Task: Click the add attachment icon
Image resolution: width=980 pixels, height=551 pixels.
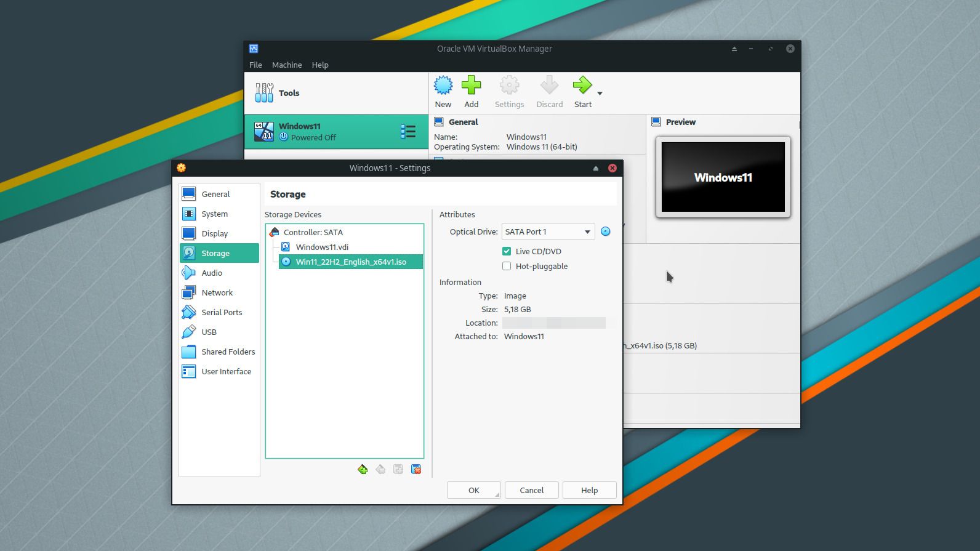Action: pyautogui.click(x=398, y=469)
